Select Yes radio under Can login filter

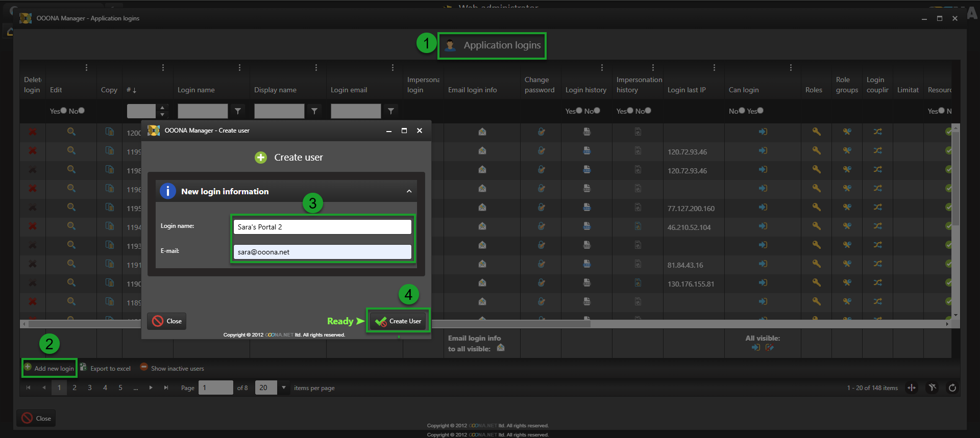coord(759,111)
